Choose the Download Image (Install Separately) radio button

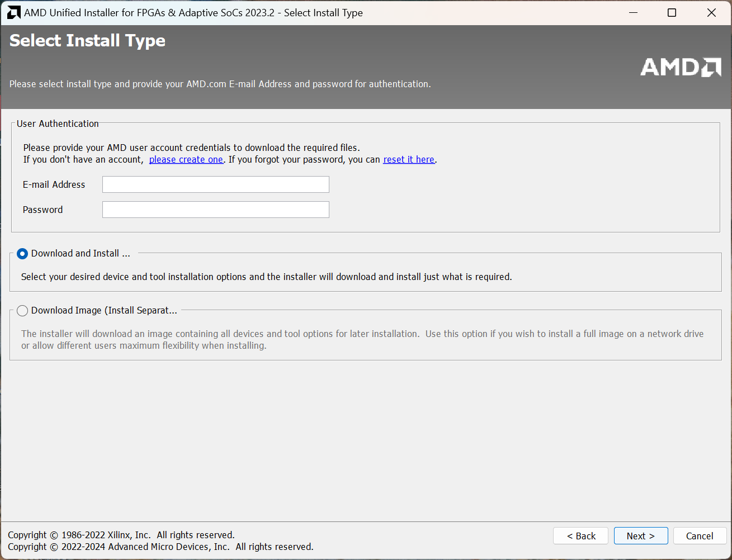coord(22,311)
